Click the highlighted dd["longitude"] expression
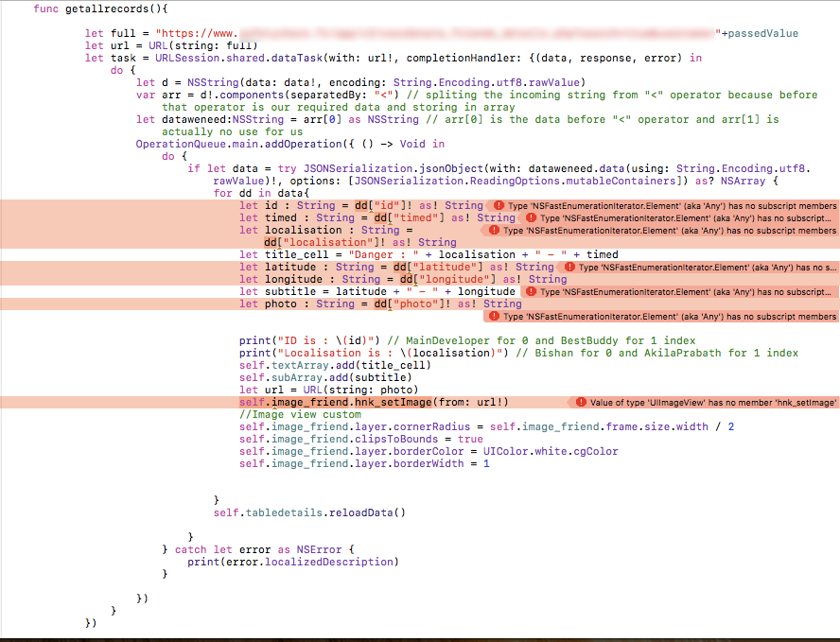Viewport: 840px width, 642px height. click(x=447, y=280)
